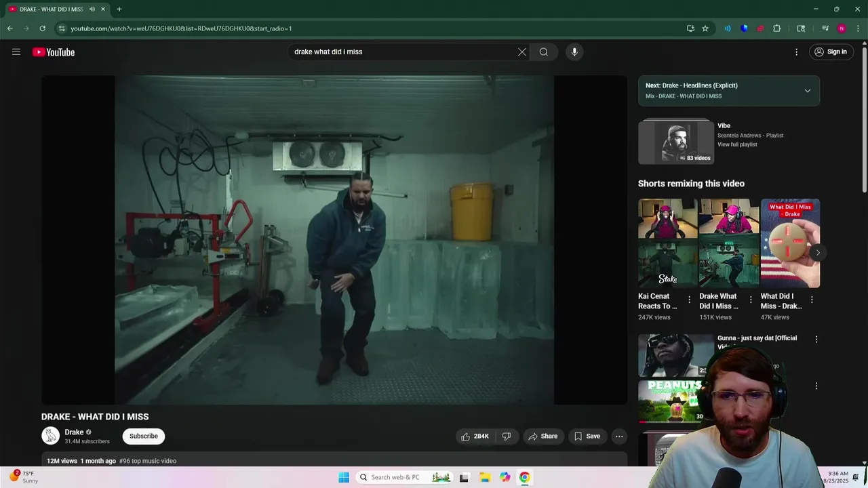Open Drake What Did I Miss short
Viewport: 868px width, 488px height.
click(x=729, y=243)
